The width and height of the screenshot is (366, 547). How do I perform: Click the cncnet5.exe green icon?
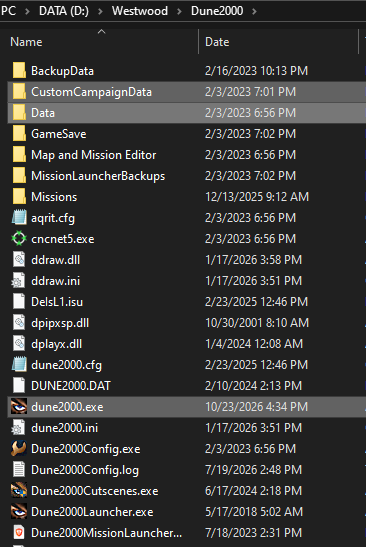coord(19,239)
